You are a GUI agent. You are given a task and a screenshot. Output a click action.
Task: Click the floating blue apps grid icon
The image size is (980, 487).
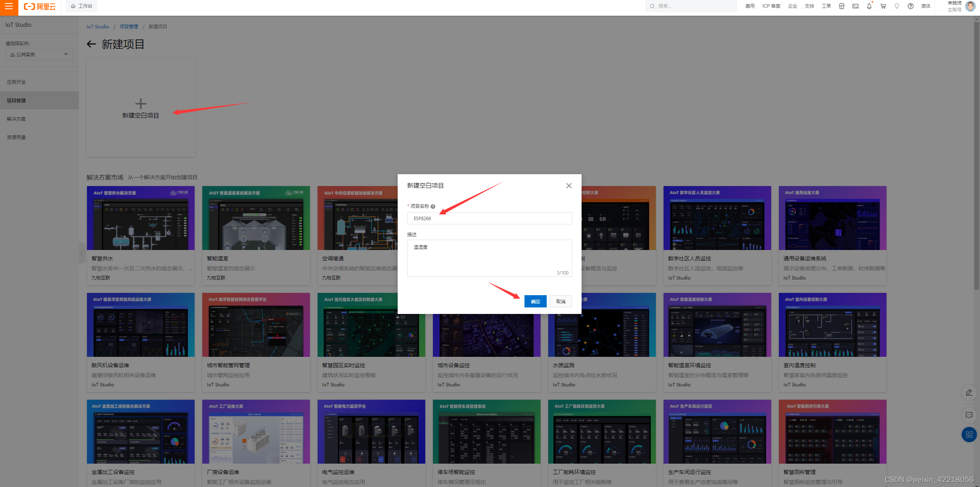click(969, 435)
